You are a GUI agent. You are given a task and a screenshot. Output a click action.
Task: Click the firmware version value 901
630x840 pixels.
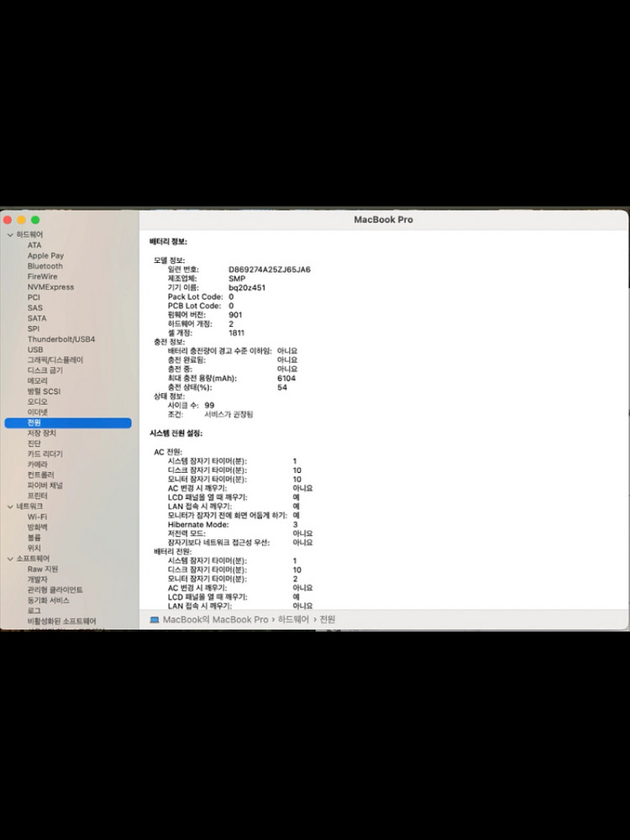[x=235, y=315]
